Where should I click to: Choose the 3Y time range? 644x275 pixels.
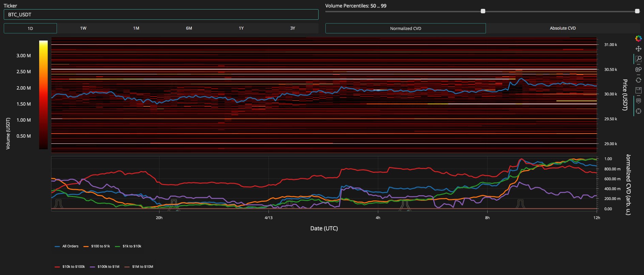pos(292,28)
